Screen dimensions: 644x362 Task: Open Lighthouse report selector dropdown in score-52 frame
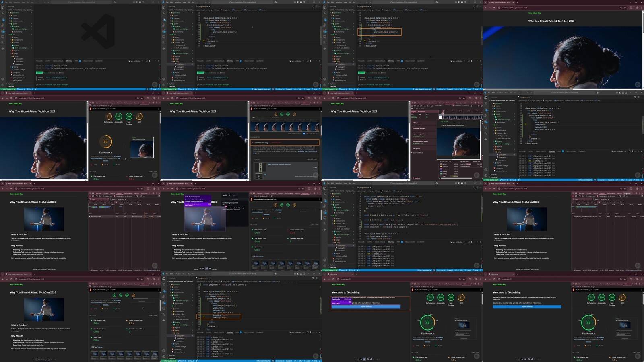[x=101, y=106]
